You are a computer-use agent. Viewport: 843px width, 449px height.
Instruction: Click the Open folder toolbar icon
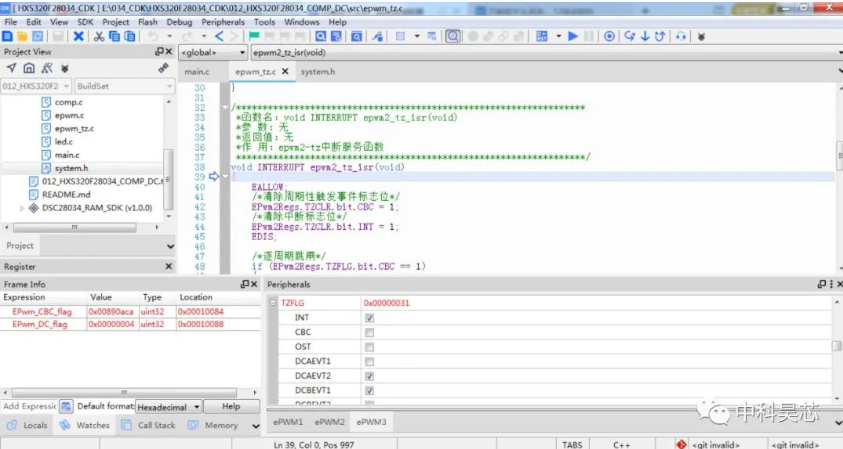(23, 36)
